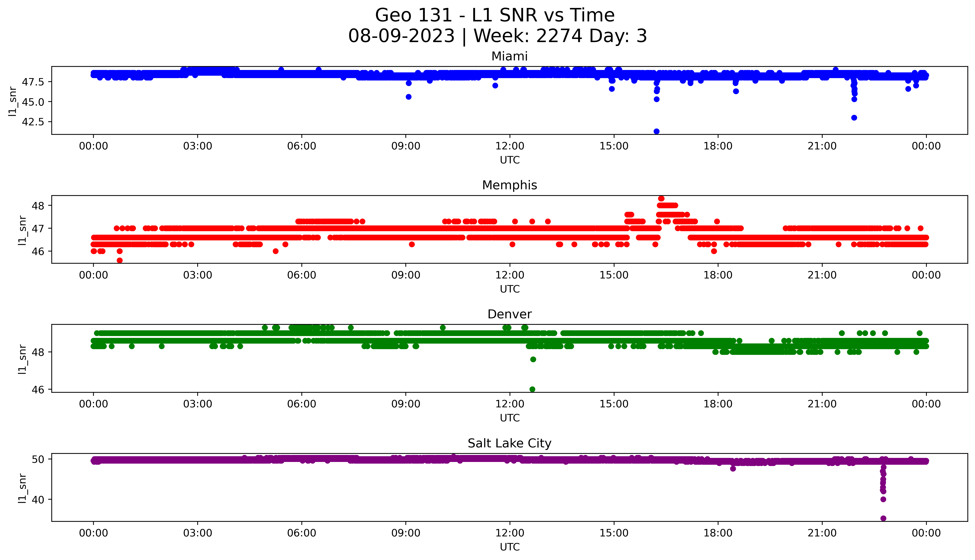Click the UTC axis label under Miami plot
This screenshot has width=975, height=560.
click(510, 160)
